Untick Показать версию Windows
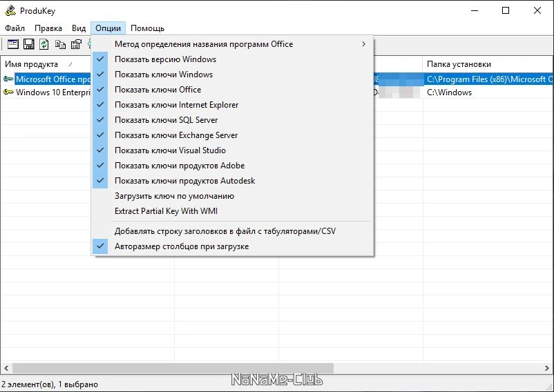This screenshot has width=554, height=392. pos(233,59)
